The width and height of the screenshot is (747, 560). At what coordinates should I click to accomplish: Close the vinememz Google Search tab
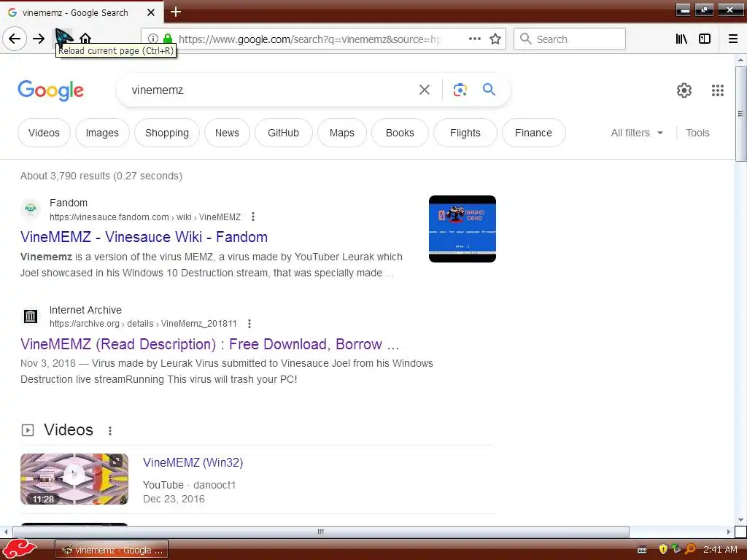pyautogui.click(x=151, y=12)
